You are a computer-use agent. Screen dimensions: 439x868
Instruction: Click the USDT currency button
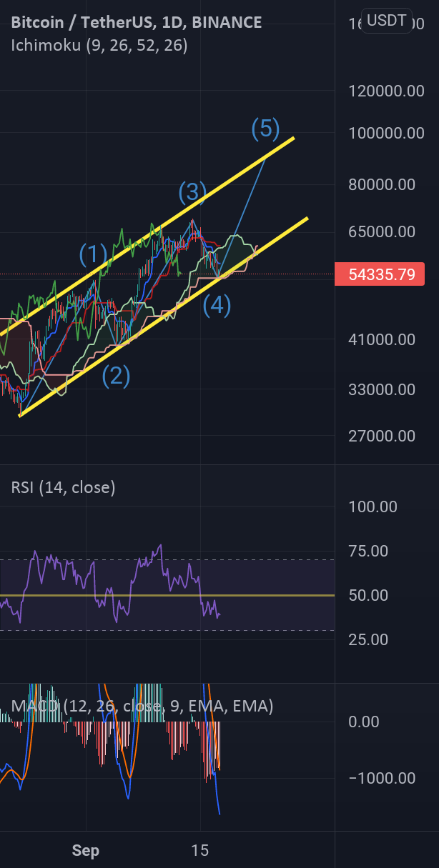pyautogui.click(x=387, y=21)
